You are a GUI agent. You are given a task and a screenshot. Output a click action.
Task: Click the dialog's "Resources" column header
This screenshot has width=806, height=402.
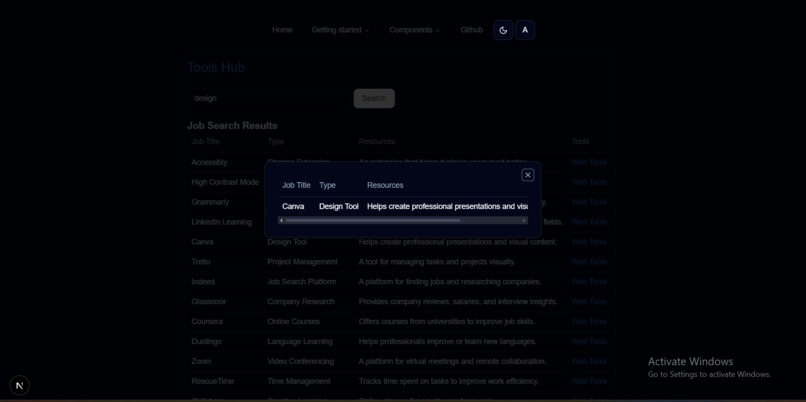tap(385, 185)
